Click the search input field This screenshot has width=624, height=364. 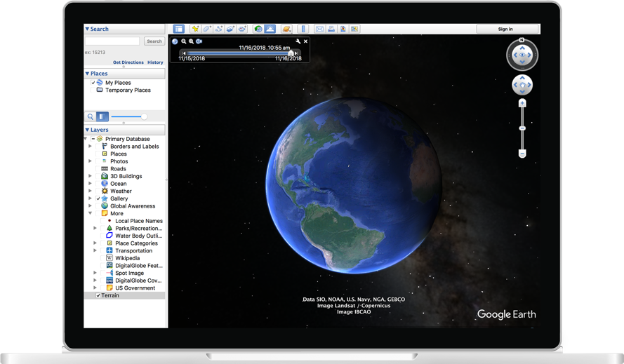(112, 41)
